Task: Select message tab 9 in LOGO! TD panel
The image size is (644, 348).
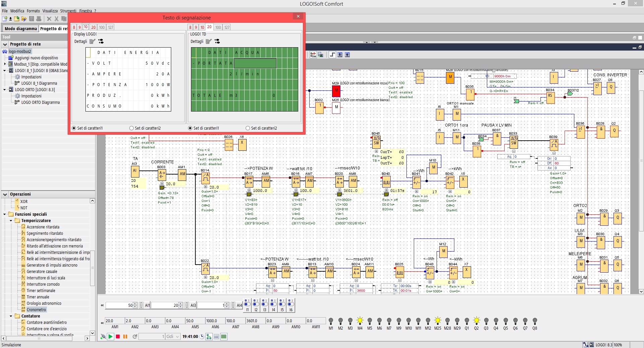Action: tap(196, 27)
